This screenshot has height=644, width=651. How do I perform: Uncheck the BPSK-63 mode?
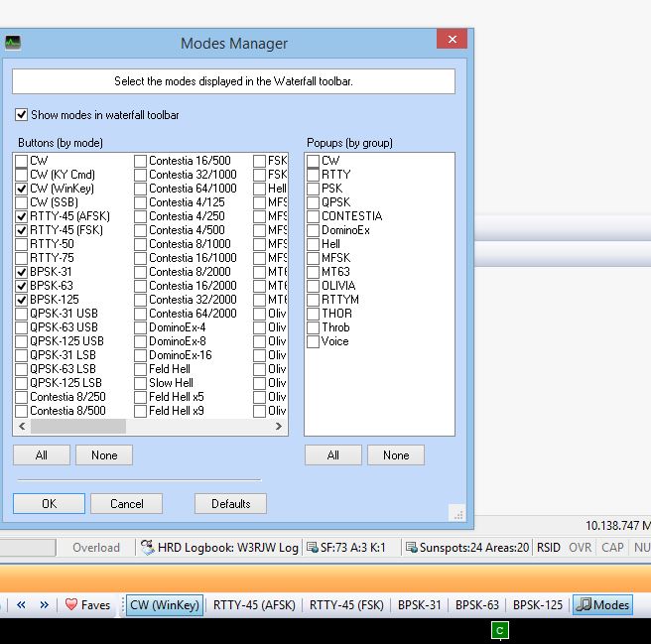tap(21, 286)
